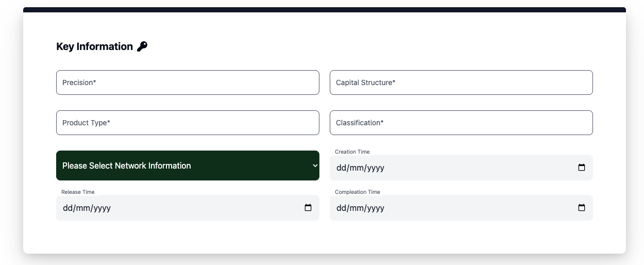644x265 pixels.
Task: Click the key icon beside Key Information
Action: 142,46
